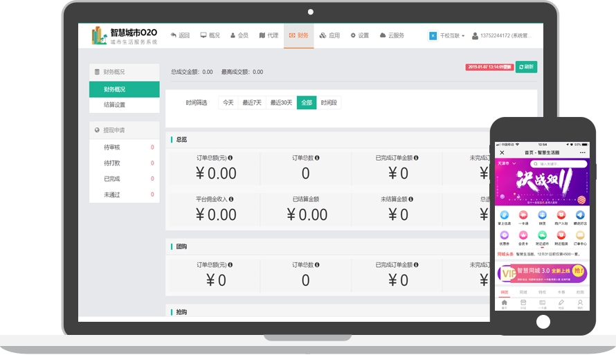Click info icon next to 已完成订单金额 in 总览
This screenshot has height=364, width=616.
416,158
